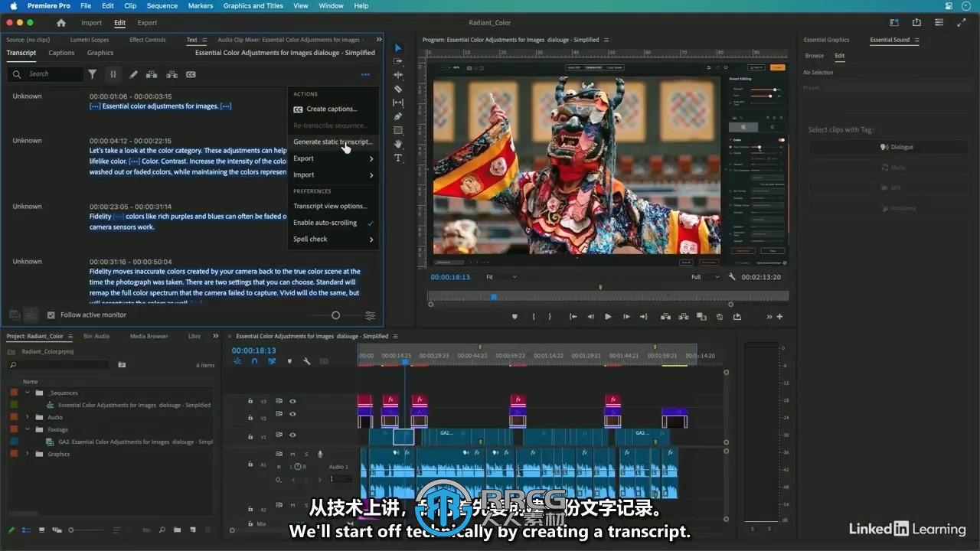
Task: Open Graphics and Titles menu
Action: [253, 6]
